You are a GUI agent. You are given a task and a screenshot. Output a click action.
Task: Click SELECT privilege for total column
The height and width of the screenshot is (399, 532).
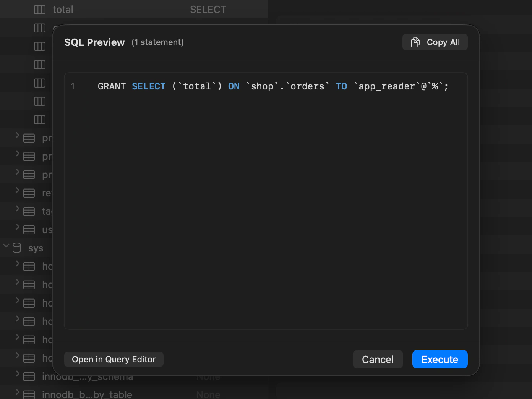[x=208, y=10]
